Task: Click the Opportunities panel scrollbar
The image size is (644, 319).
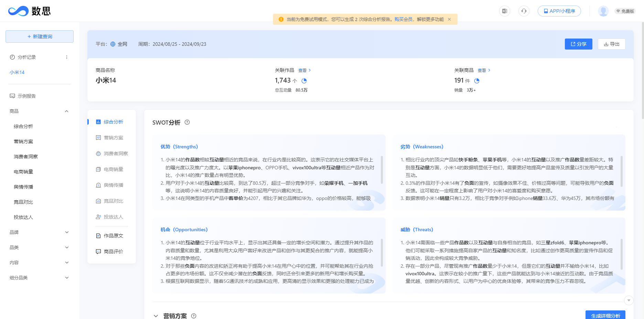Action: (382, 253)
